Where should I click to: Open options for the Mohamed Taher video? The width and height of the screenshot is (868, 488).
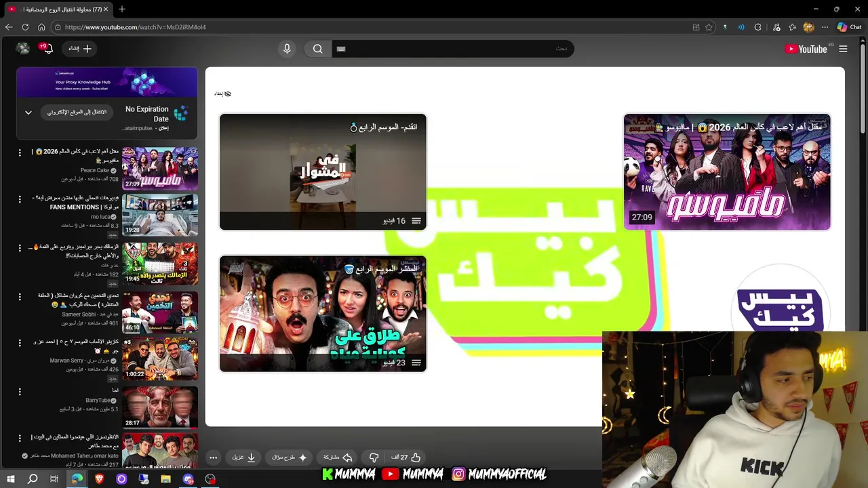20,439
